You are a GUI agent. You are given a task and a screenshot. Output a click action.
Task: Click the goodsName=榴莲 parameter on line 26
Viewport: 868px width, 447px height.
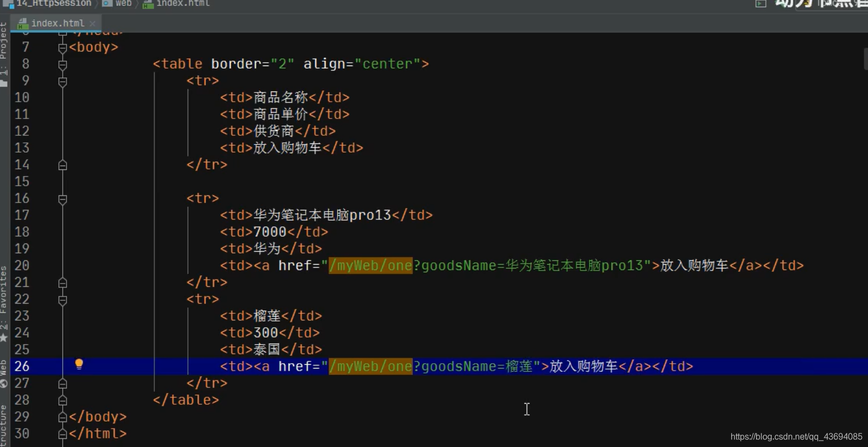(x=477, y=366)
